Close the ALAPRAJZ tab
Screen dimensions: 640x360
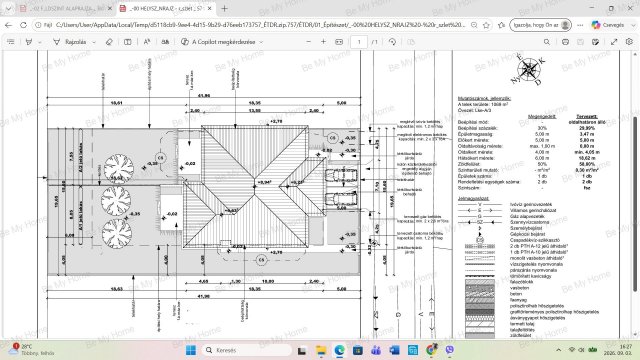(x=109, y=8)
